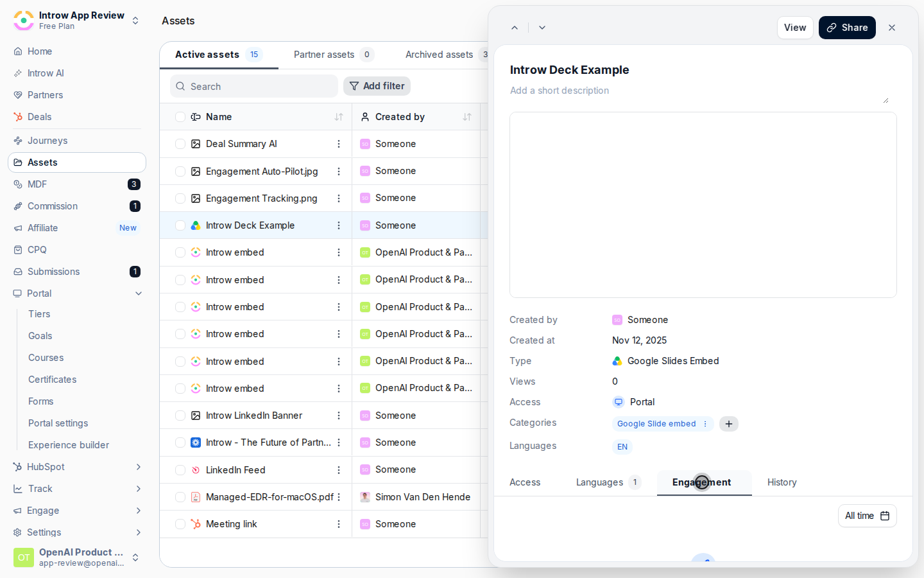Go to next asset with down chevron
The image size is (924, 578).
point(542,28)
